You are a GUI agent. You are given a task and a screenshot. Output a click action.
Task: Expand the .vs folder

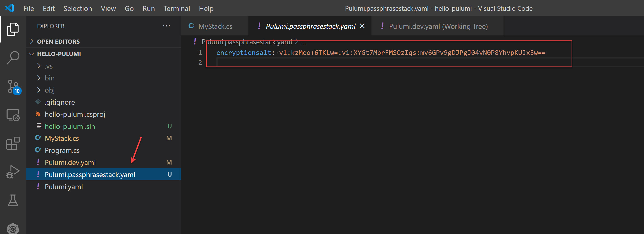103,66
